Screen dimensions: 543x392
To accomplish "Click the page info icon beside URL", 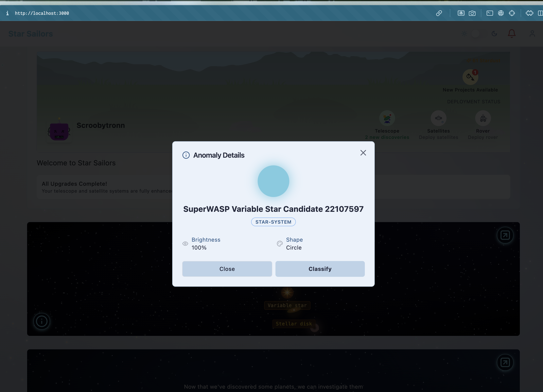I will tap(8, 13).
